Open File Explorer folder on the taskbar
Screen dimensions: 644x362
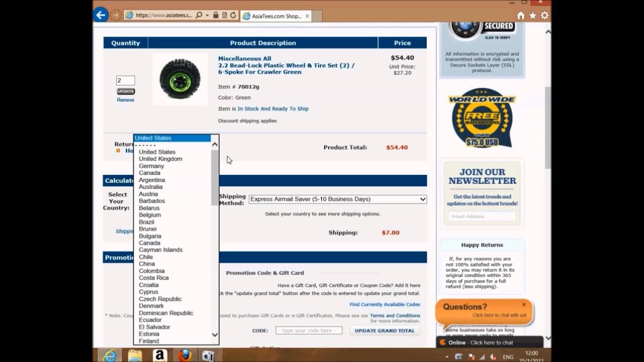point(135,355)
